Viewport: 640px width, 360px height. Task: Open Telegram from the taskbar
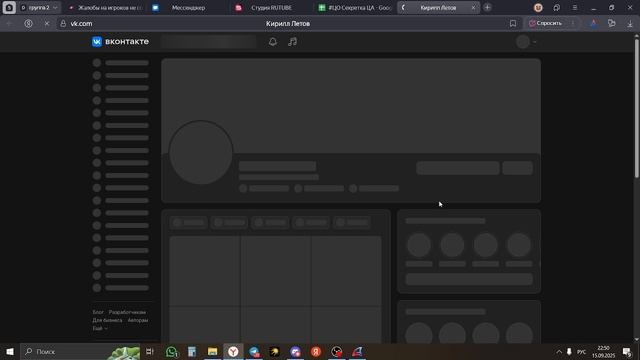[x=254, y=351]
